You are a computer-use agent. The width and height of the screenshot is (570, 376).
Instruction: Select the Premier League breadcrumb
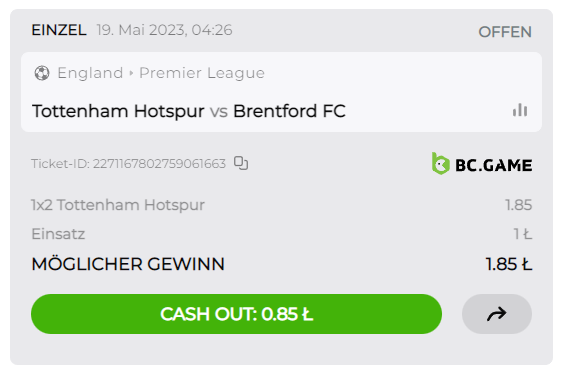coord(202,73)
